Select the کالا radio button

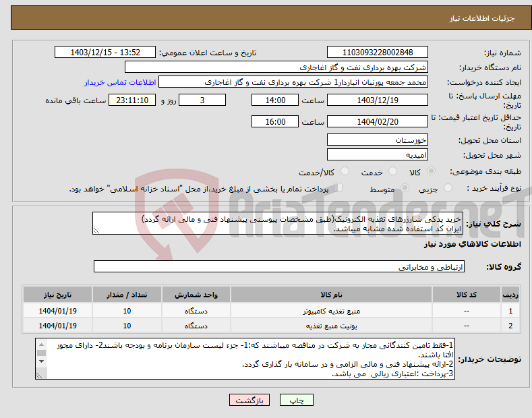(x=431, y=171)
